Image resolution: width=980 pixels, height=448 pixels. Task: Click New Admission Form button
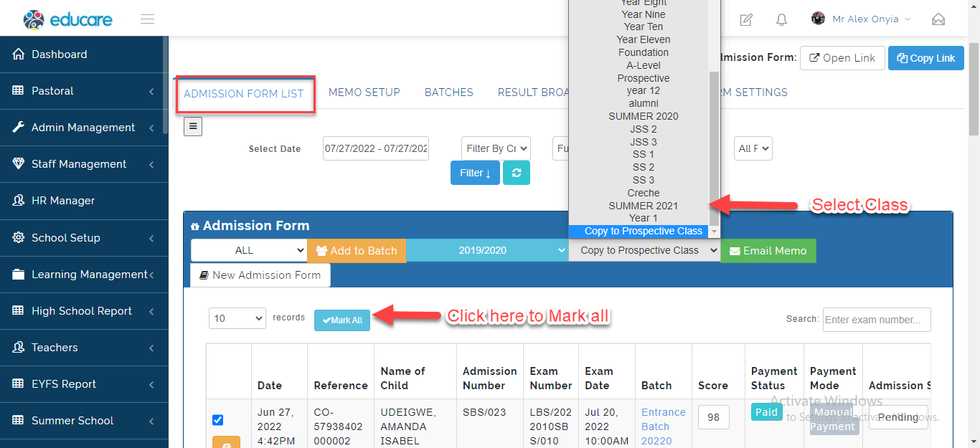click(x=260, y=275)
